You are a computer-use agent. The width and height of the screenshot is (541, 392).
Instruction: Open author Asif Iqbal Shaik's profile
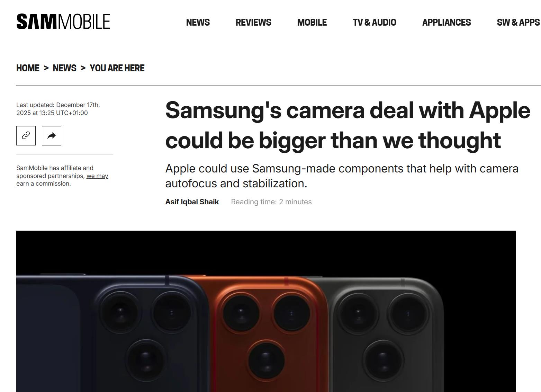(x=192, y=202)
